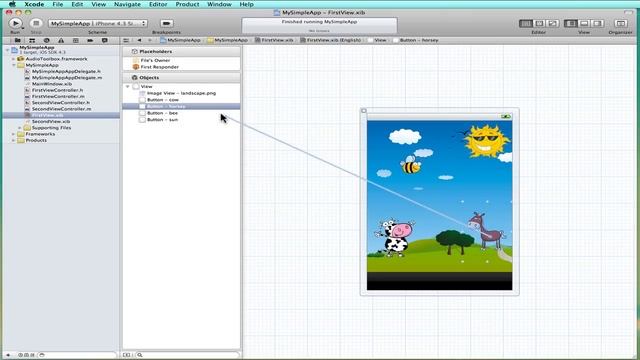Click the bee image on canvas
The image size is (640, 360).
coord(411,164)
